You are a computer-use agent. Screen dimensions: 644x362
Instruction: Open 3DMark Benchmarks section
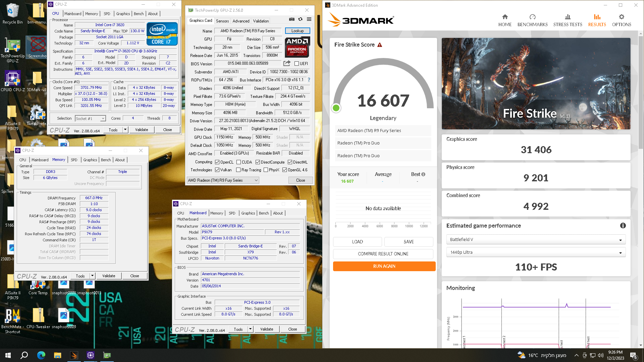click(x=532, y=20)
